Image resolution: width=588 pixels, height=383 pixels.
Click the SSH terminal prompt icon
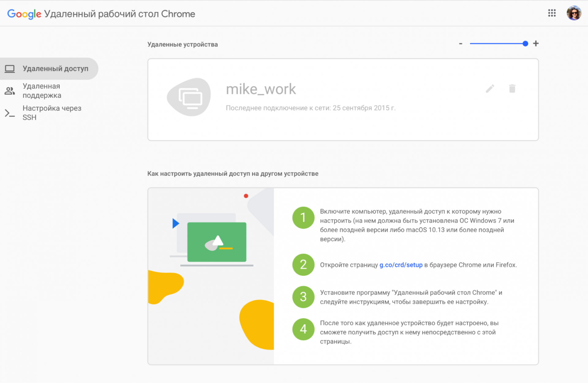click(x=10, y=113)
